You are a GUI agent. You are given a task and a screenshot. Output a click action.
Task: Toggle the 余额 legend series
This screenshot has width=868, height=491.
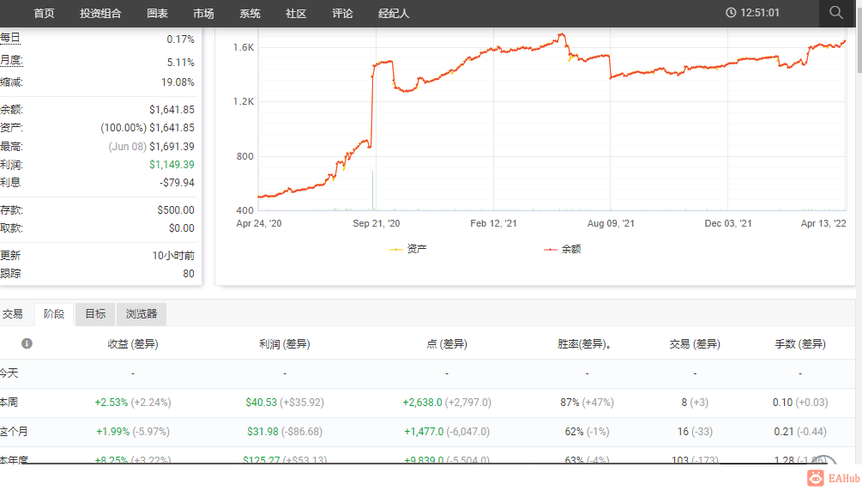(563, 250)
